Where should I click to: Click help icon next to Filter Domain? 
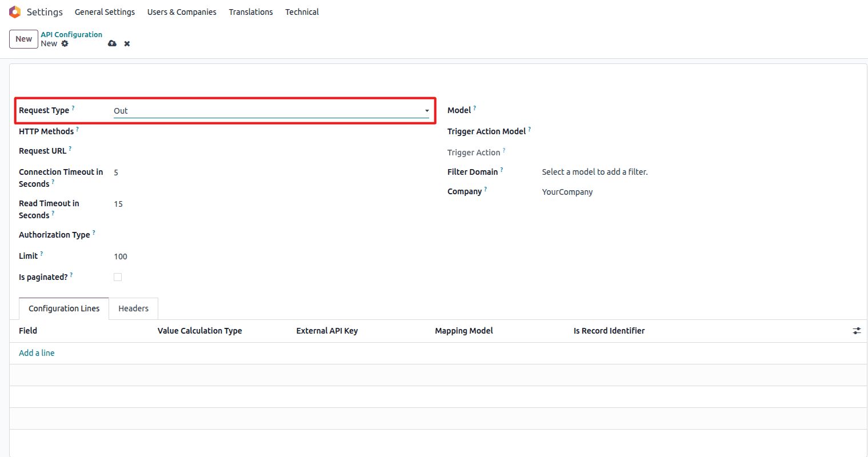[502, 170]
